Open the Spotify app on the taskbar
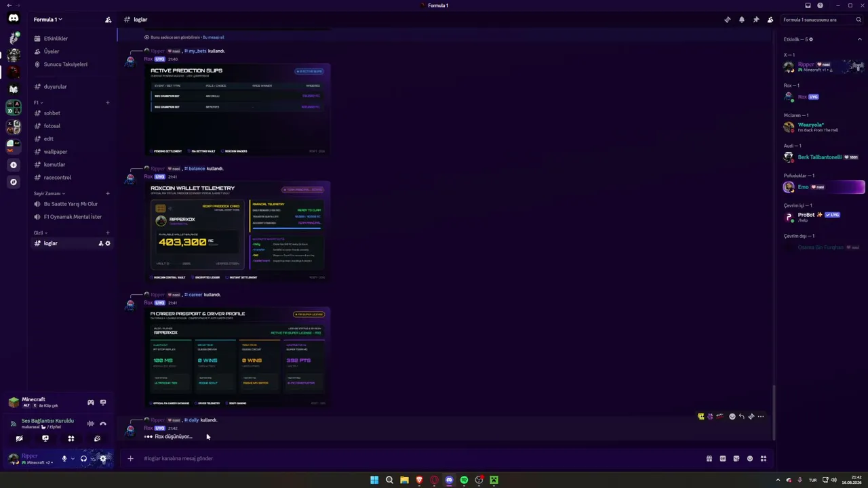 (x=464, y=480)
